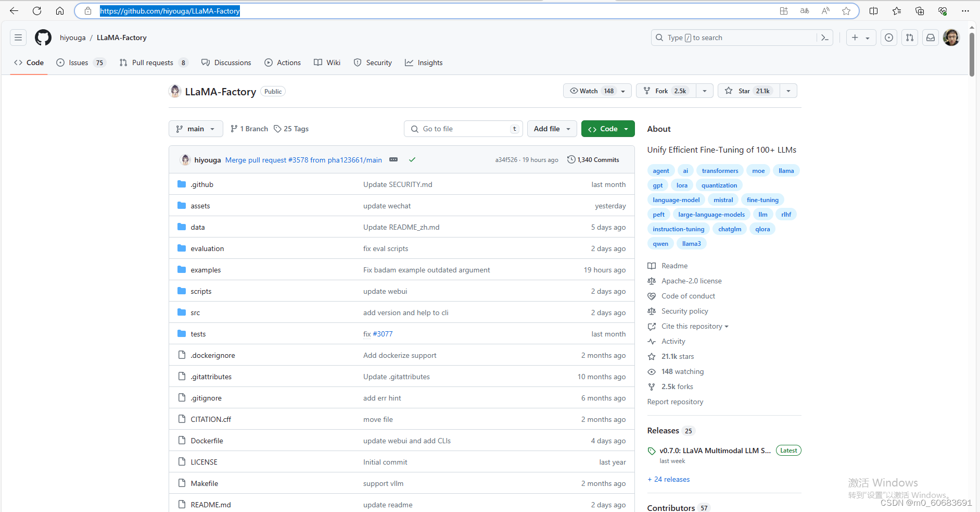The image size is (980, 512).
Task: Open Security policy link
Action: pos(685,311)
